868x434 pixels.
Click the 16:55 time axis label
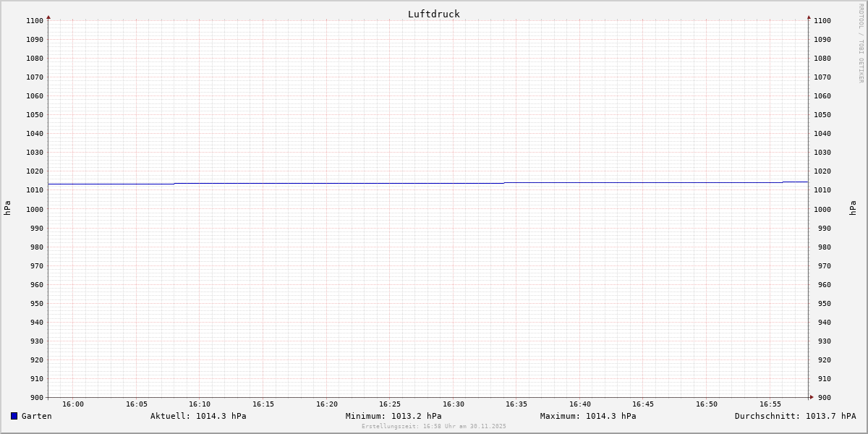pos(770,404)
